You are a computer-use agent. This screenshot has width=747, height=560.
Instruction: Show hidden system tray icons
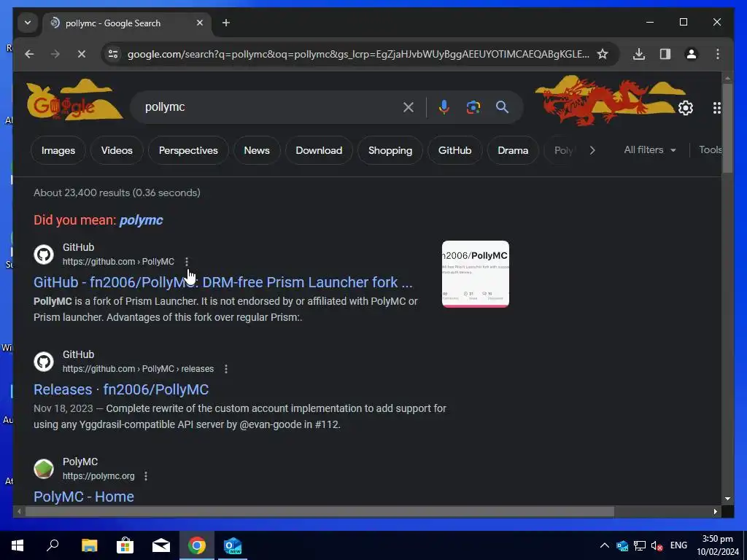[x=604, y=545]
